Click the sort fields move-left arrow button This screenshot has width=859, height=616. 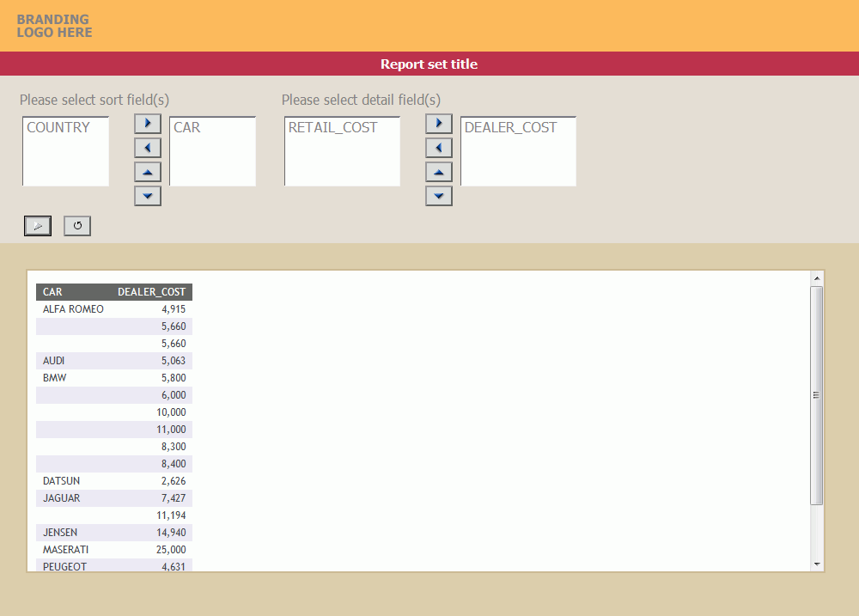coord(148,148)
